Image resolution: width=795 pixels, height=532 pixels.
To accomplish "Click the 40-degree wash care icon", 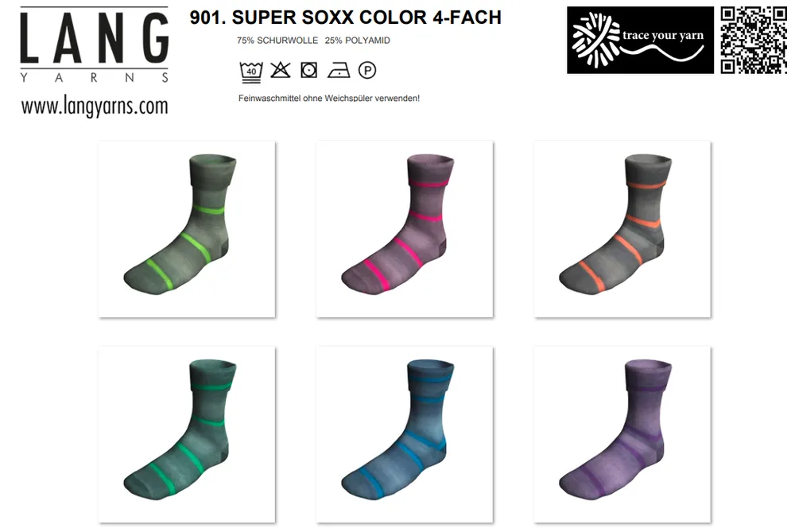I will pos(251,71).
